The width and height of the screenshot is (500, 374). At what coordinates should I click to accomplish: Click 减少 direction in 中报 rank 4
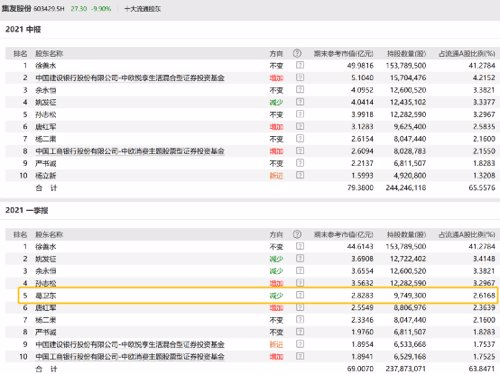[276, 102]
